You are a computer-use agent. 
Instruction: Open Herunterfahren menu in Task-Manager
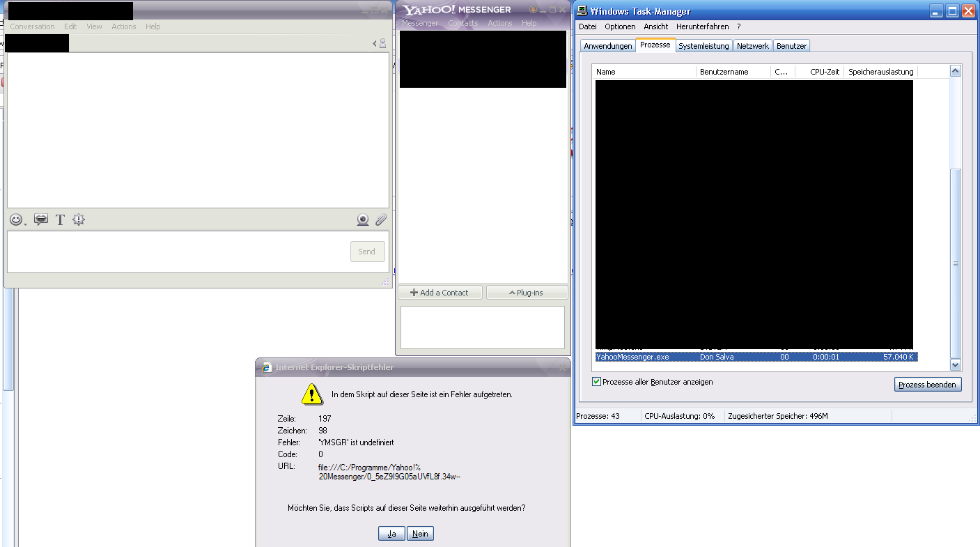[702, 26]
